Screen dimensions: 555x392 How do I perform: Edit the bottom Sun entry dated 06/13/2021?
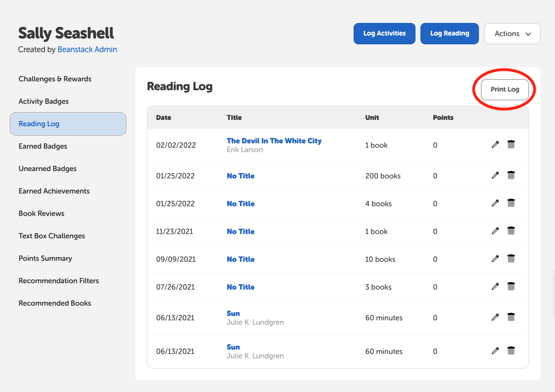point(495,350)
